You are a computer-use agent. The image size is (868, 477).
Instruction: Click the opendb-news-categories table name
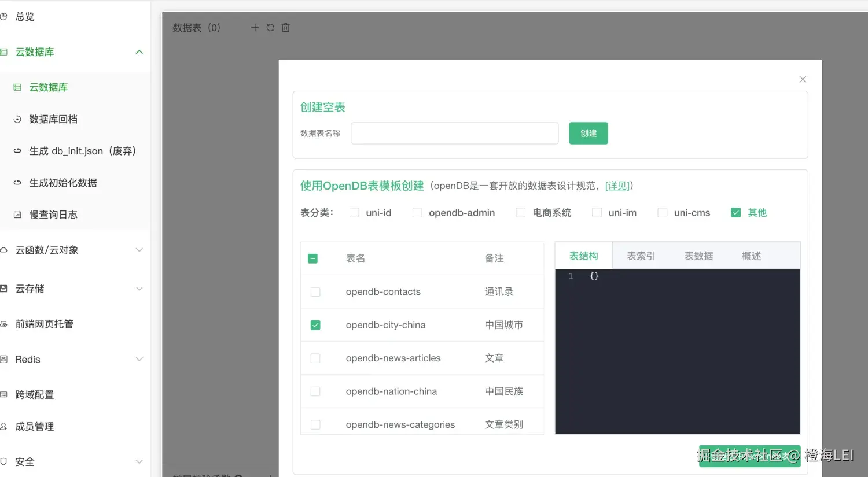click(400, 425)
